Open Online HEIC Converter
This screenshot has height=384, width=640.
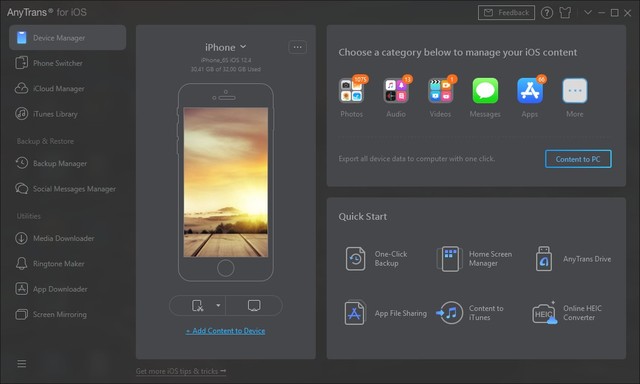(567, 313)
